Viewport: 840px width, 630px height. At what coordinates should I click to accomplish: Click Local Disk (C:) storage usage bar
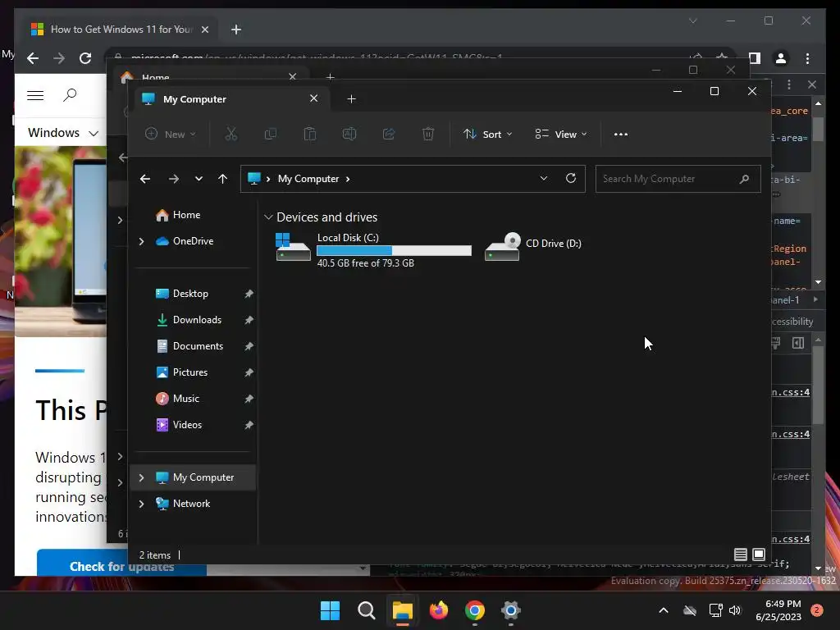395,251
